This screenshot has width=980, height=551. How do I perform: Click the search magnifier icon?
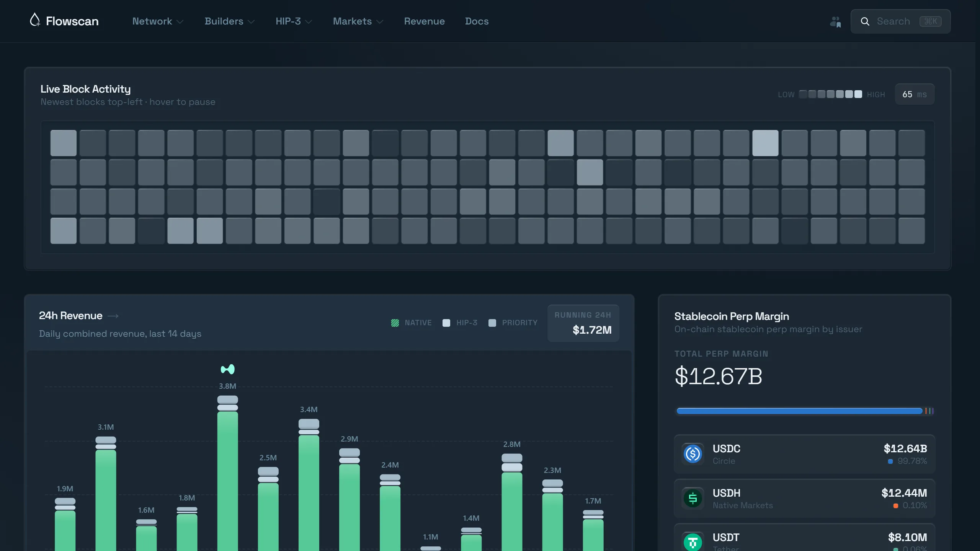click(865, 21)
